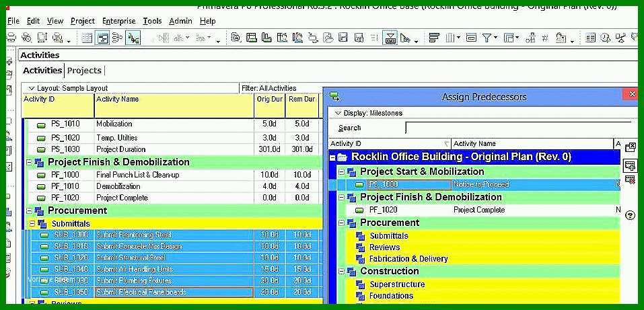Sort by Activity ID column in activities table

point(58,108)
